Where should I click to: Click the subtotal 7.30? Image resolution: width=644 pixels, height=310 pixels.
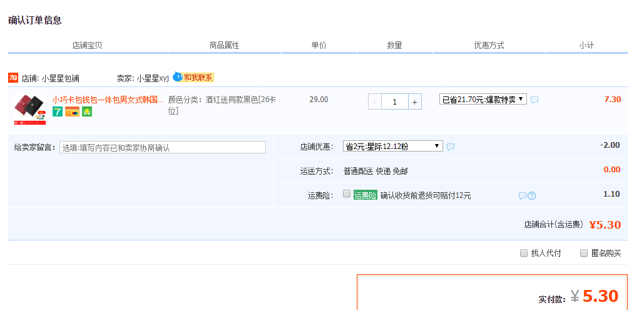pos(612,100)
